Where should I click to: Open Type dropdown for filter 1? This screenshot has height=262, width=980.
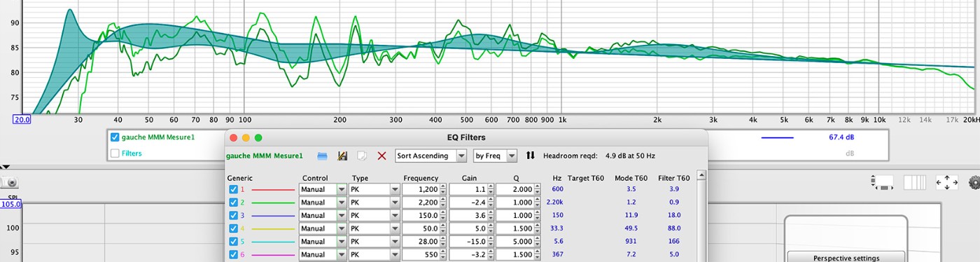(x=374, y=189)
